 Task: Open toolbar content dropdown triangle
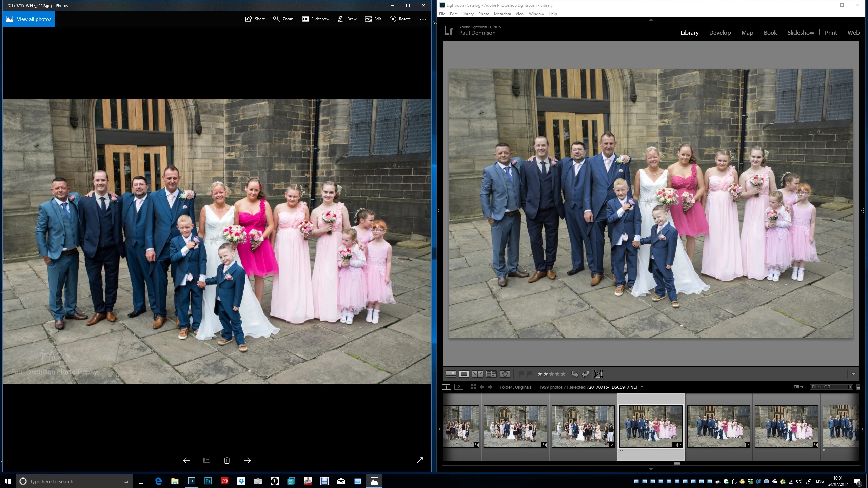pyautogui.click(x=853, y=374)
